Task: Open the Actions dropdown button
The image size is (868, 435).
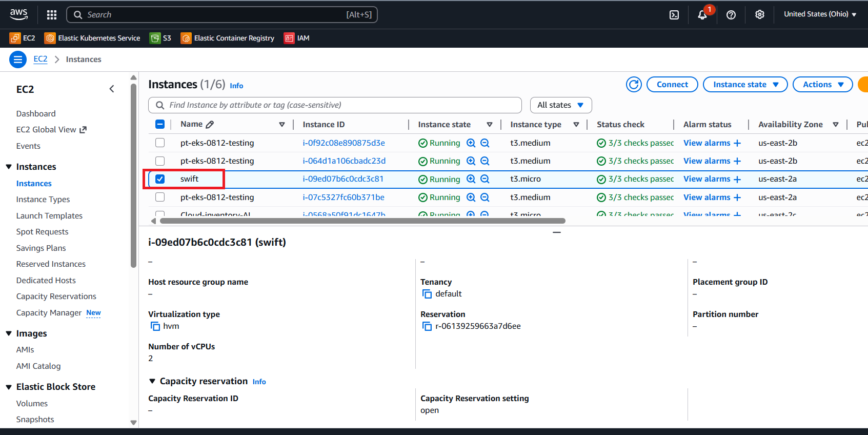Action: coord(822,85)
